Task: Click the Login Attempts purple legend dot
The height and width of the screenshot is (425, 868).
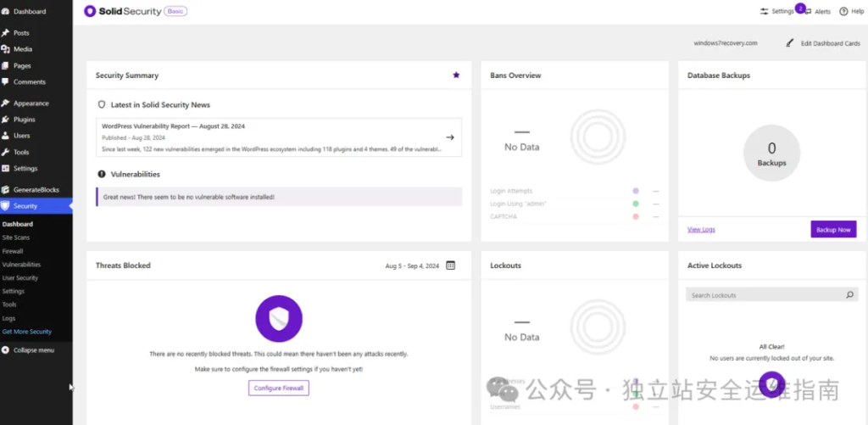Action: click(x=636, y=191)
